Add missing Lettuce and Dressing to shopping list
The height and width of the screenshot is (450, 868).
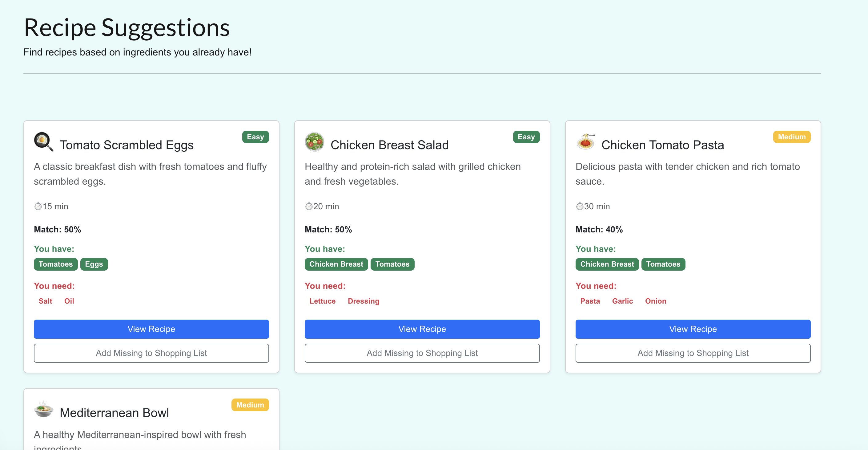click(422, 353)
